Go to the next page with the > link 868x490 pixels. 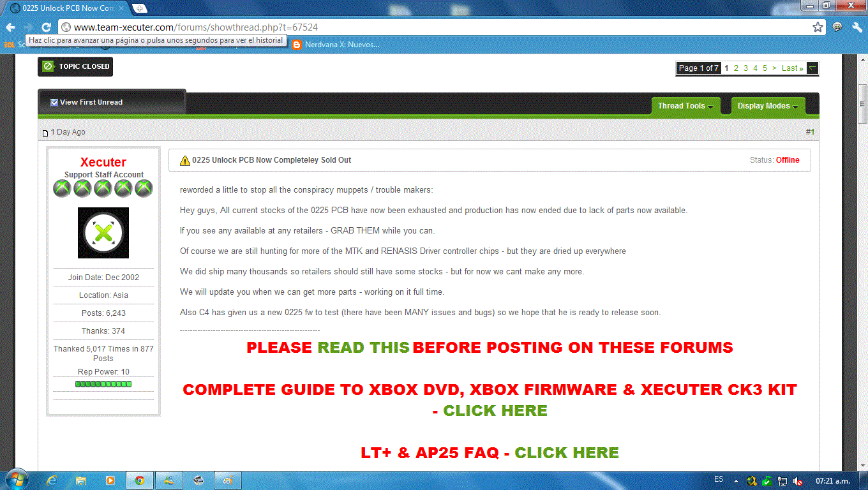point(774,68)
